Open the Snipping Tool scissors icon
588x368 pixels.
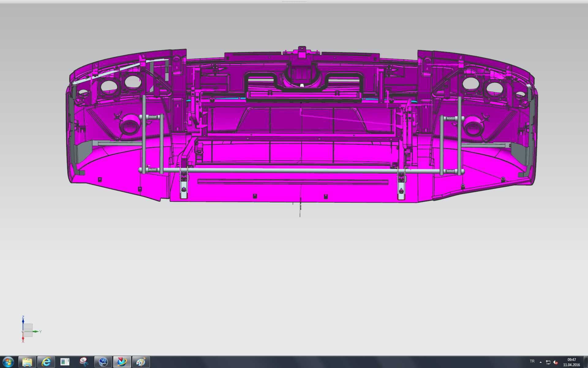(x=84, y=362)
